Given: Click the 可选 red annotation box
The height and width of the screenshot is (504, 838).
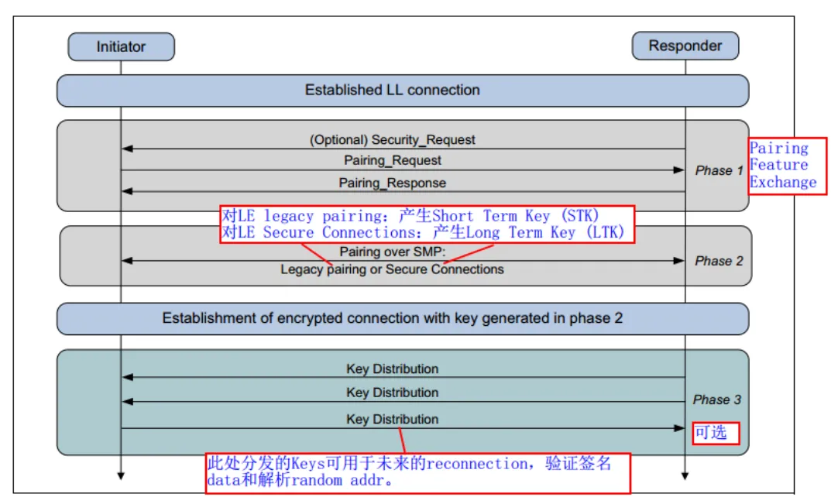Looking at the screenshot, I should [x=716, y=433].
